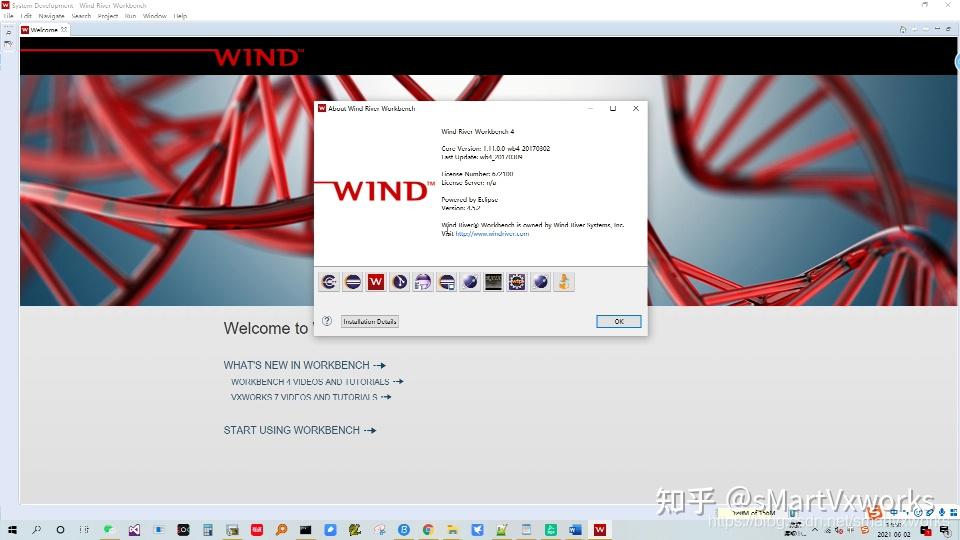Click the second blue sphere feature icon
This screenshot has height=540, width=960.
click(541, 282)
